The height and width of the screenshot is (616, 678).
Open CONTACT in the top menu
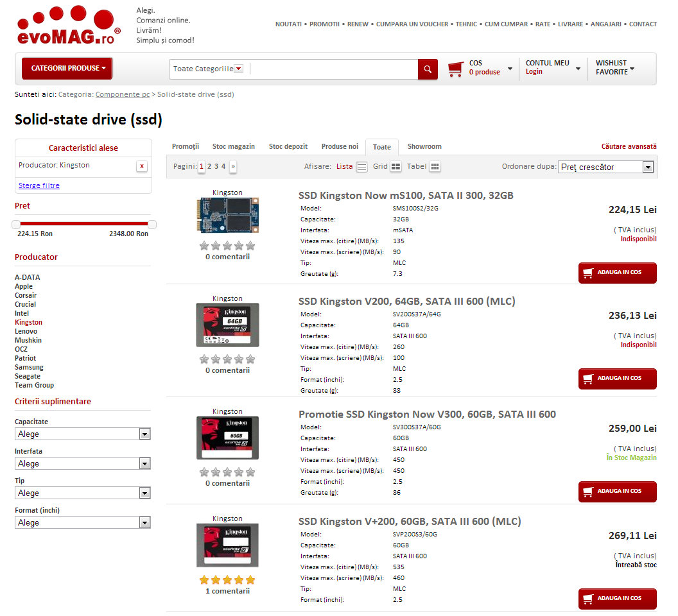[643, 24]
